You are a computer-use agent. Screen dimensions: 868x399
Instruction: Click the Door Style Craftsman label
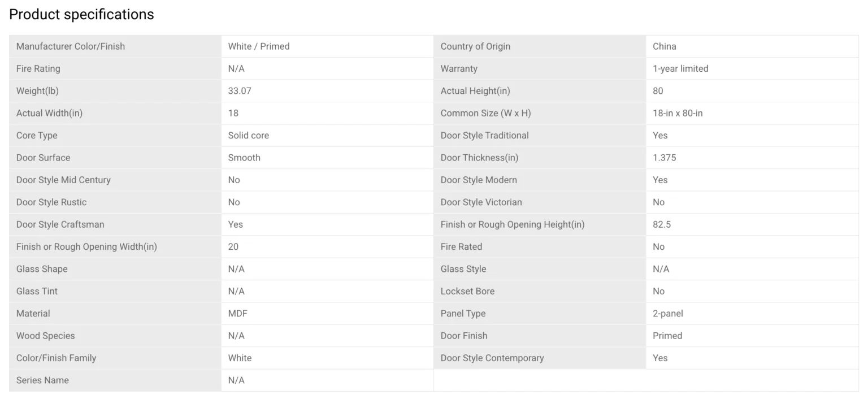(x=60, y=224)
